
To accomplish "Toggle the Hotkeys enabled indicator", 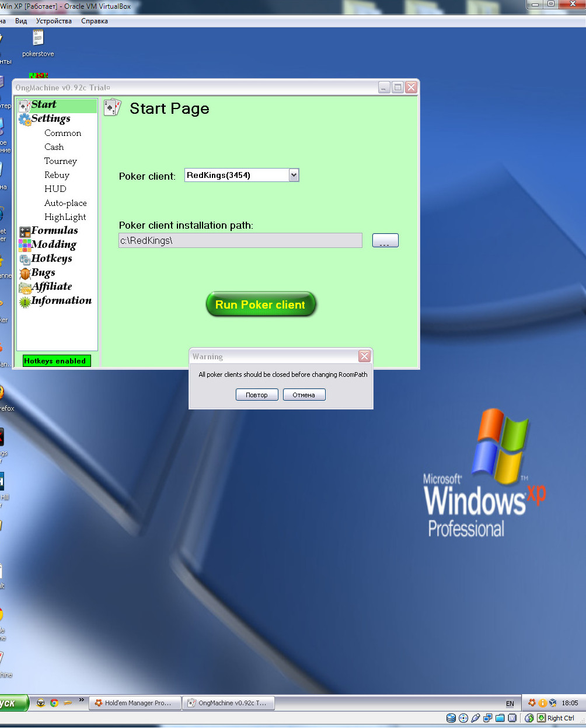I will pyautogui.click(x=57, y=361).
